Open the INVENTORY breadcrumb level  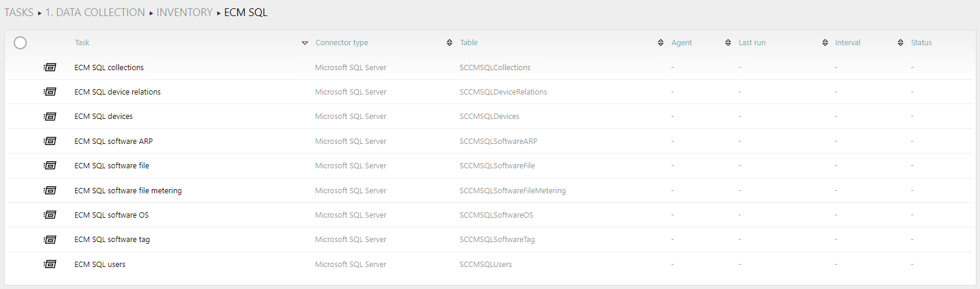[x=184, y=12]
